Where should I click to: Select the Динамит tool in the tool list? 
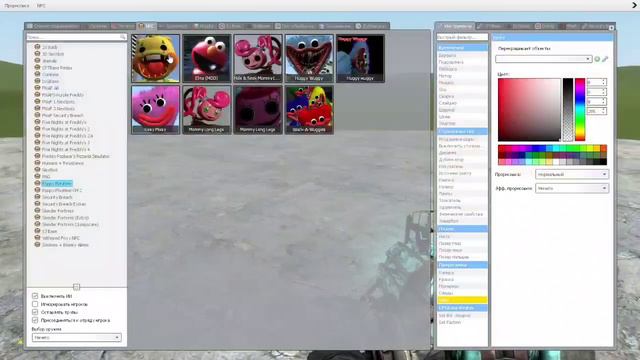[462, 153]
